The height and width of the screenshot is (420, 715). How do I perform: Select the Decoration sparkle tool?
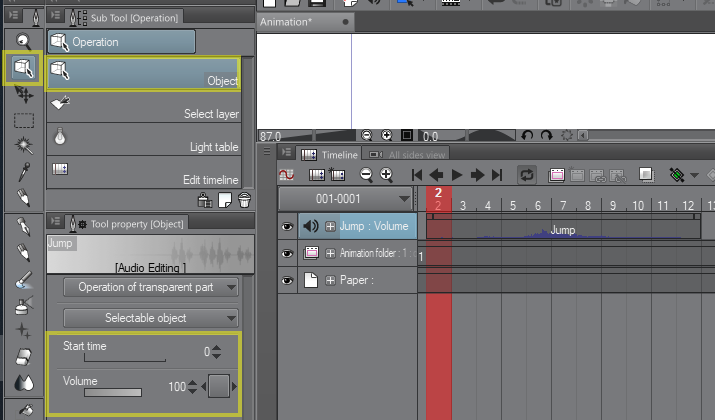[x=23, y=331]
